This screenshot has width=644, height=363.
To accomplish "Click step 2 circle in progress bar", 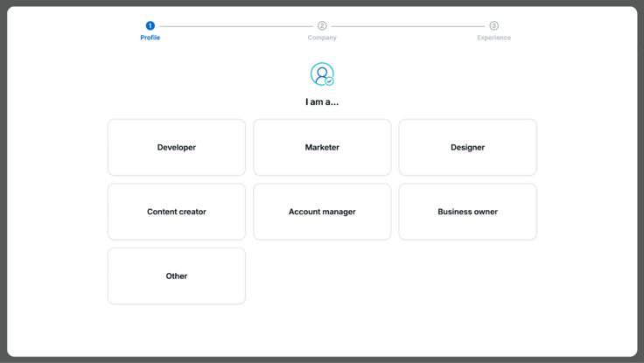I will click(322, 26).
